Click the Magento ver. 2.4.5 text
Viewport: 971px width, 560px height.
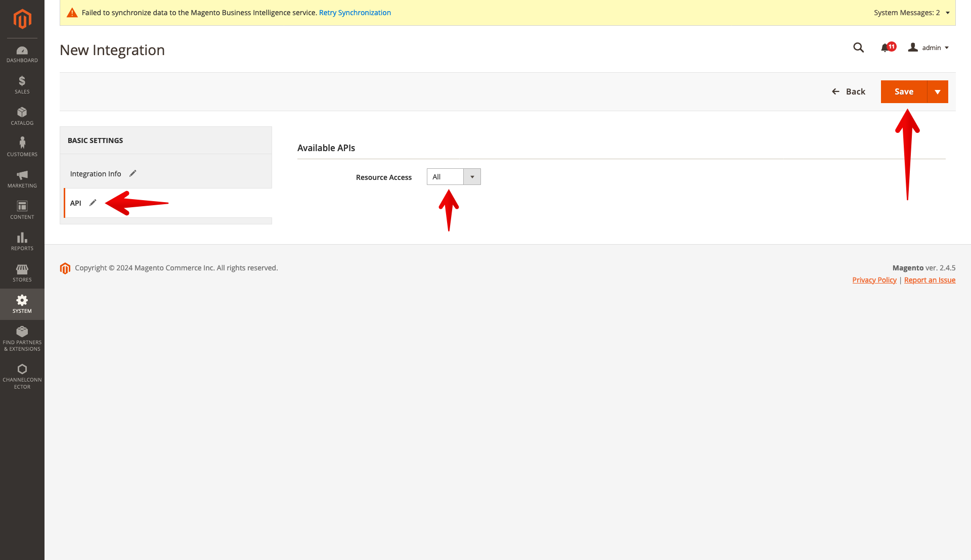924,268
